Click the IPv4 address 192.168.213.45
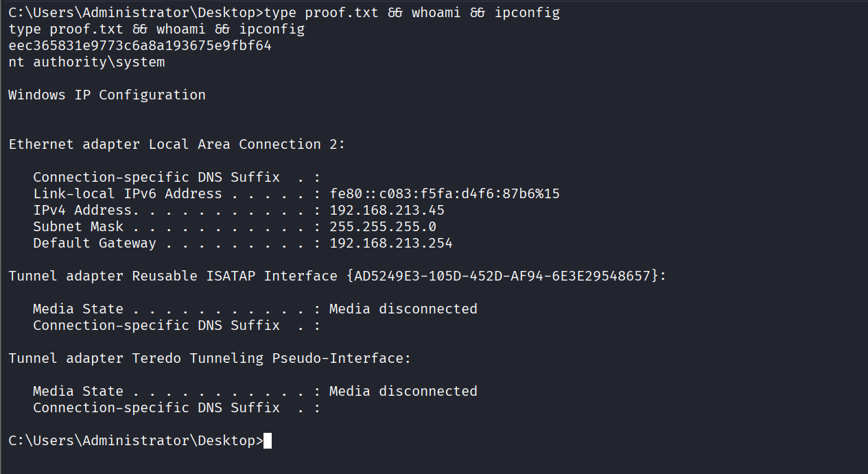This screenshot has height=474, width=868. (x=387, y=211)
